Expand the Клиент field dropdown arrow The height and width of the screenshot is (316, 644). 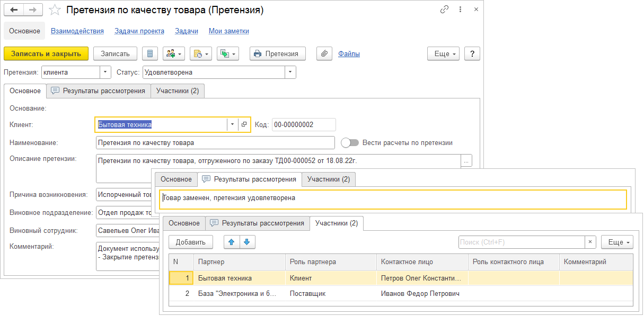pos(232,124)
